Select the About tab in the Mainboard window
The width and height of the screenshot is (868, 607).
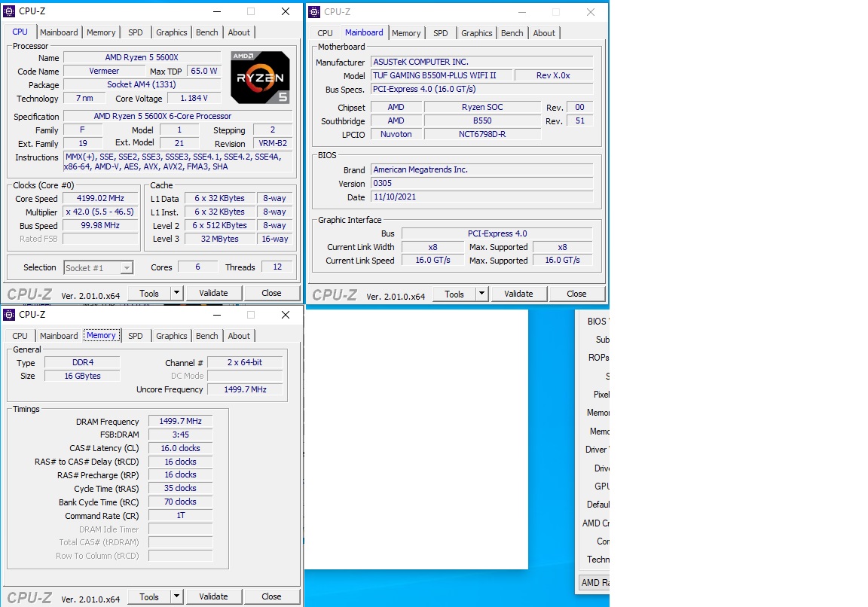point(544,33)
